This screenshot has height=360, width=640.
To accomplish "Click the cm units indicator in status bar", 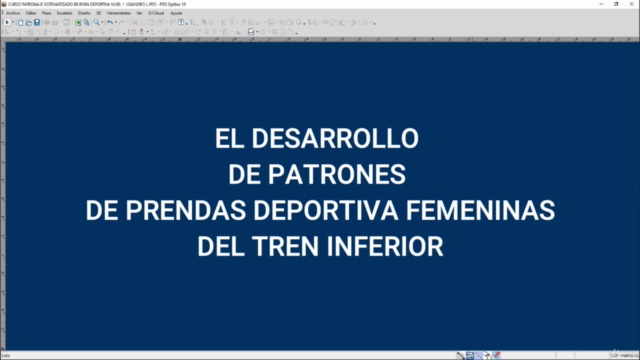I will click(624, 356).
